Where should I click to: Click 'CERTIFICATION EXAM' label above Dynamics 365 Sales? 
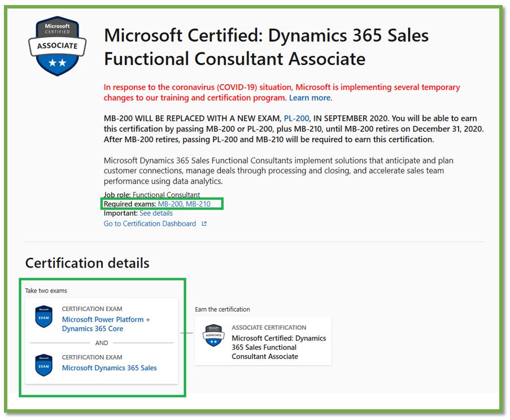coord(92,357)
